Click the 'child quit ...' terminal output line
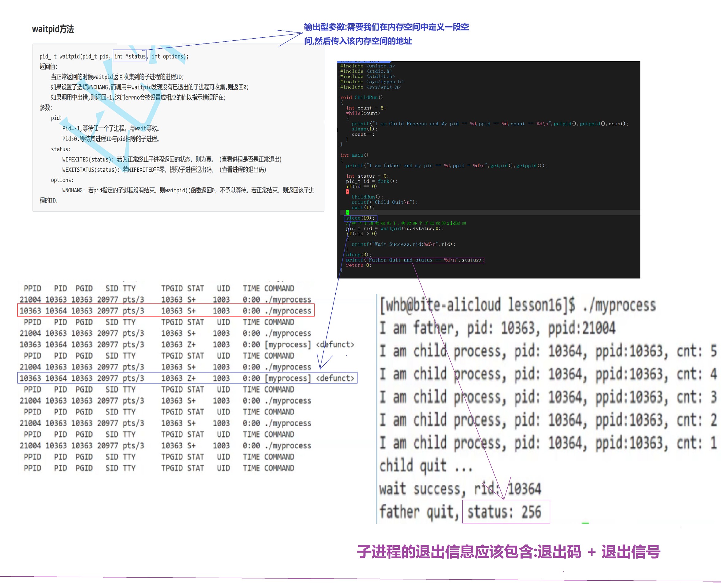721x588 pixels. pos(425,466)
